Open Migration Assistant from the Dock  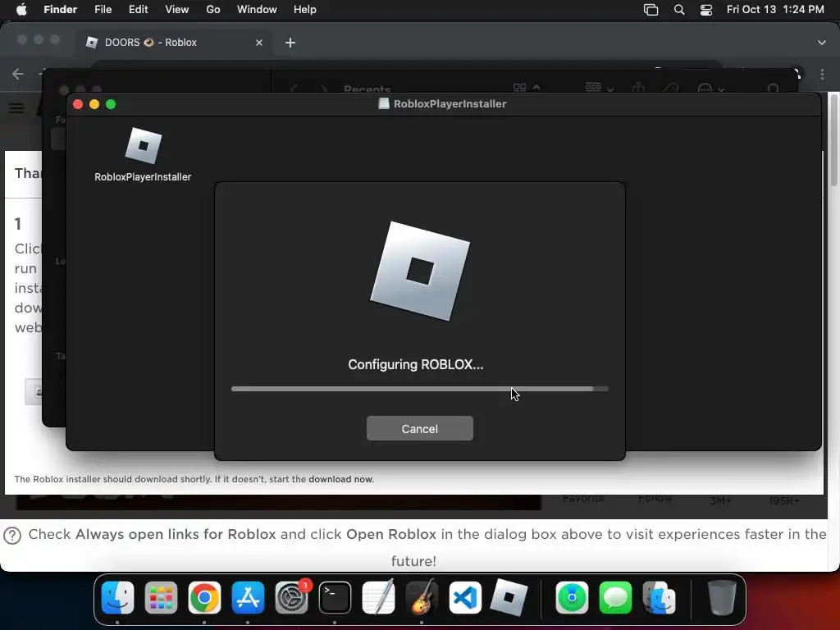[659, 597]
